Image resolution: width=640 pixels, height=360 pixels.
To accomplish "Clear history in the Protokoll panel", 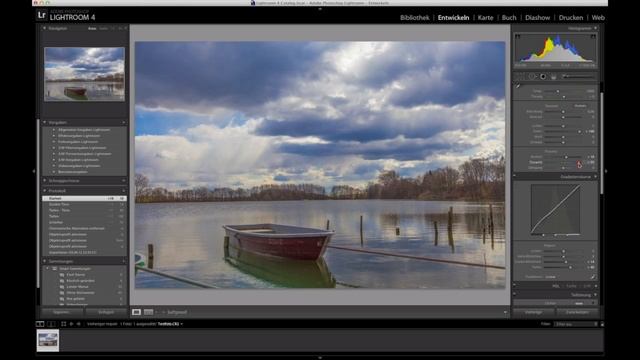I will [x=124, y=191].
